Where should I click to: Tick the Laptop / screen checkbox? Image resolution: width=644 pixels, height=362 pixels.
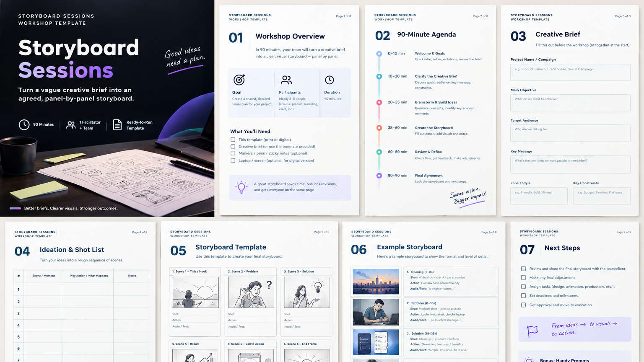[x=233, y=160]
